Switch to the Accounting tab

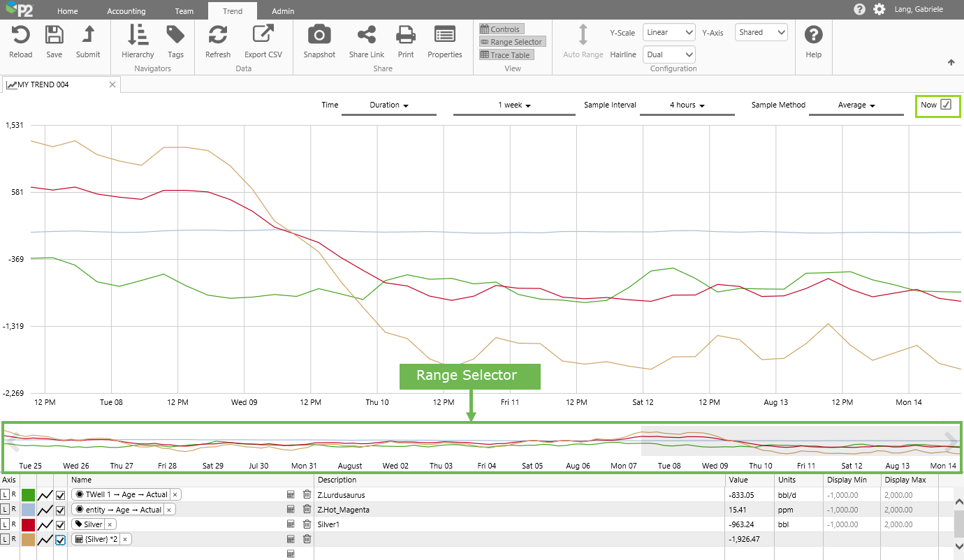coord(126,11)
